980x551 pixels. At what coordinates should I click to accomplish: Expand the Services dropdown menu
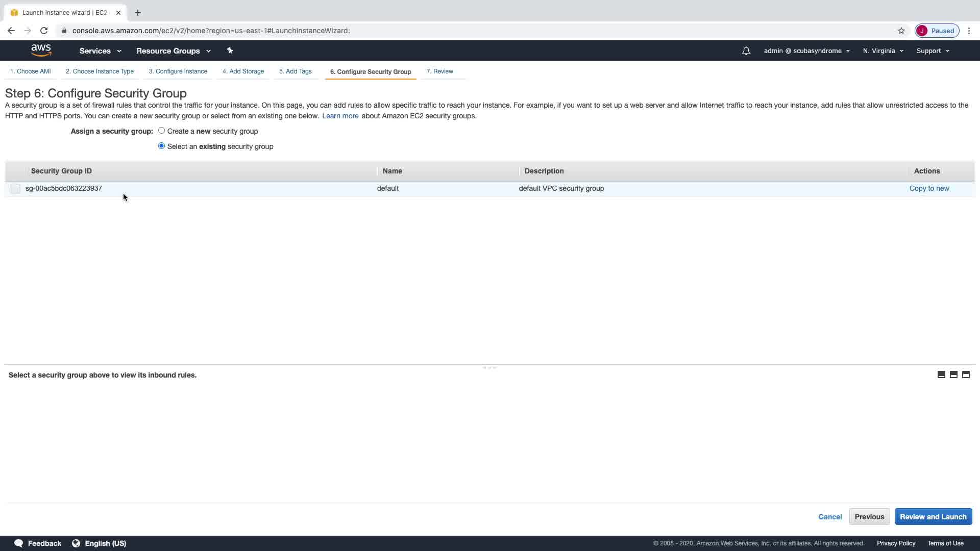(100, 51)
